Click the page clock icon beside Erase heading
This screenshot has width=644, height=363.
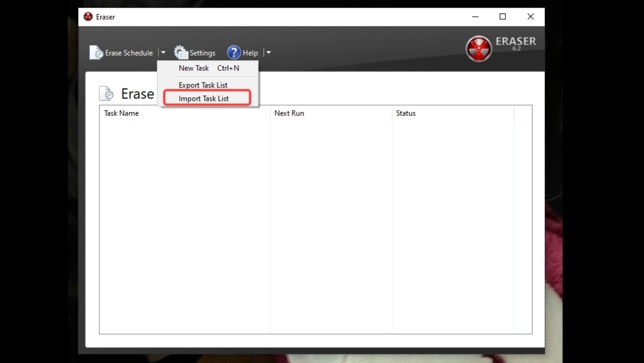[x=106, y=93]
